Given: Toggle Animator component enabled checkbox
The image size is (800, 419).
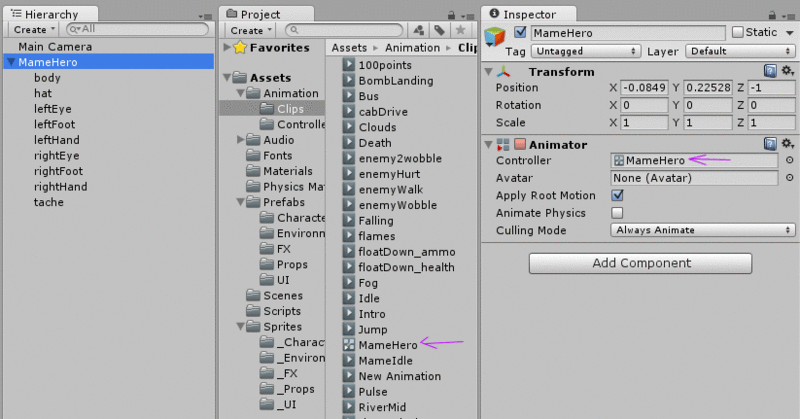Looking at the screenshot, I should pos(519,144).
